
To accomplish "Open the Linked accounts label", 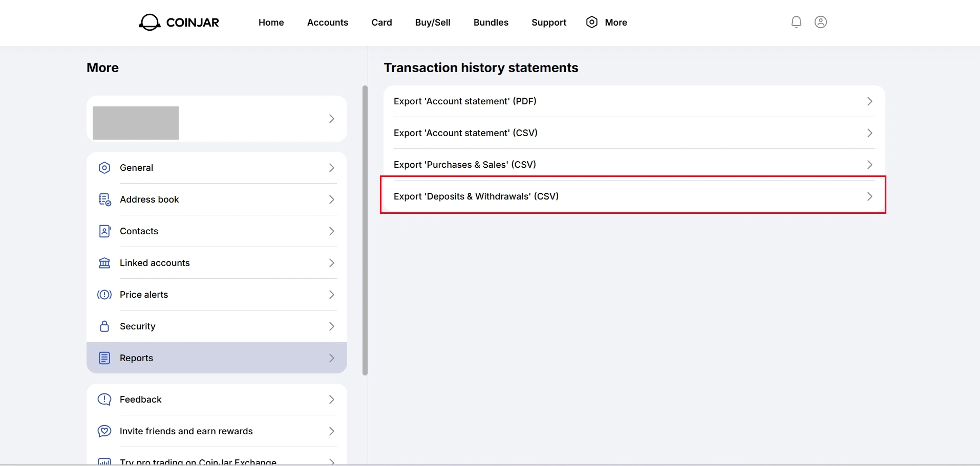I will pyautogui.click(x=155, y=263).
